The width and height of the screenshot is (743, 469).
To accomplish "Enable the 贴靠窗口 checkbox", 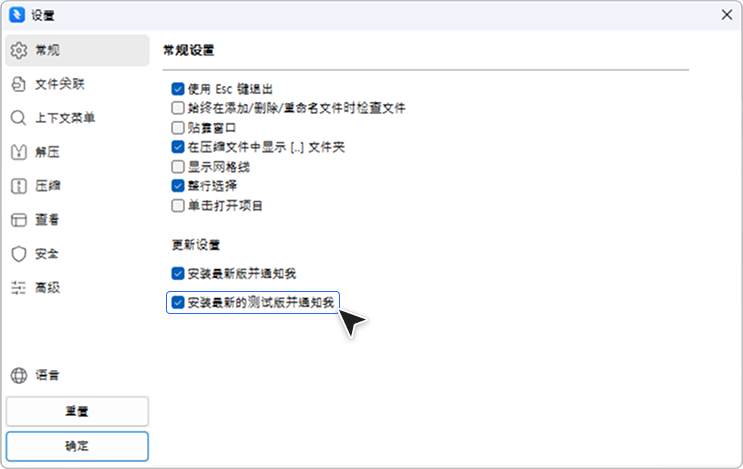I will 178,127.
